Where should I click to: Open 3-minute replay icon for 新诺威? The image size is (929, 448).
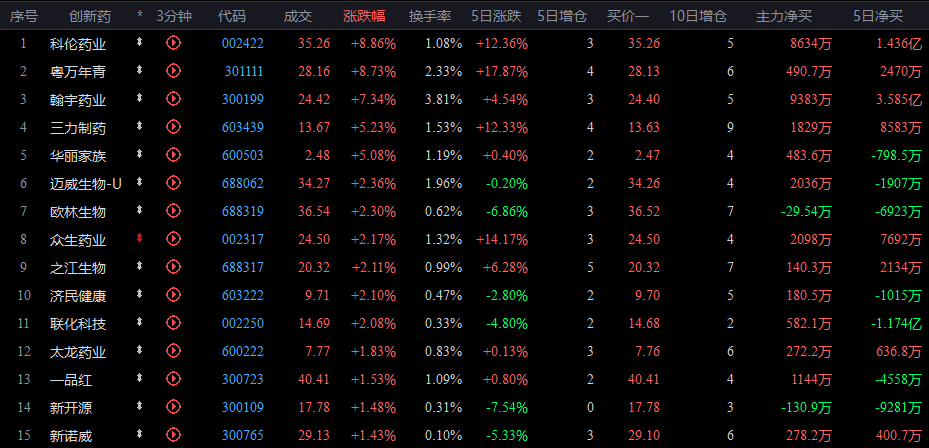click(x=173, y=434)
